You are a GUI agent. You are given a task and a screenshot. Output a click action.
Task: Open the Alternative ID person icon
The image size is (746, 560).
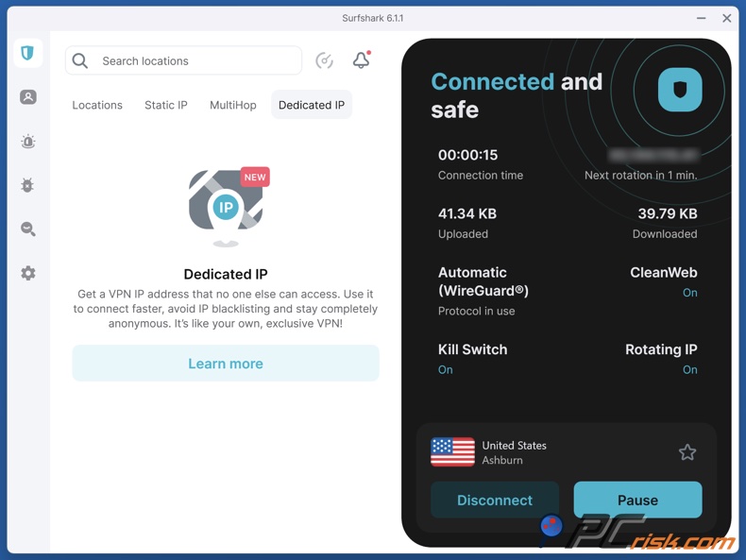coord(27,97)
